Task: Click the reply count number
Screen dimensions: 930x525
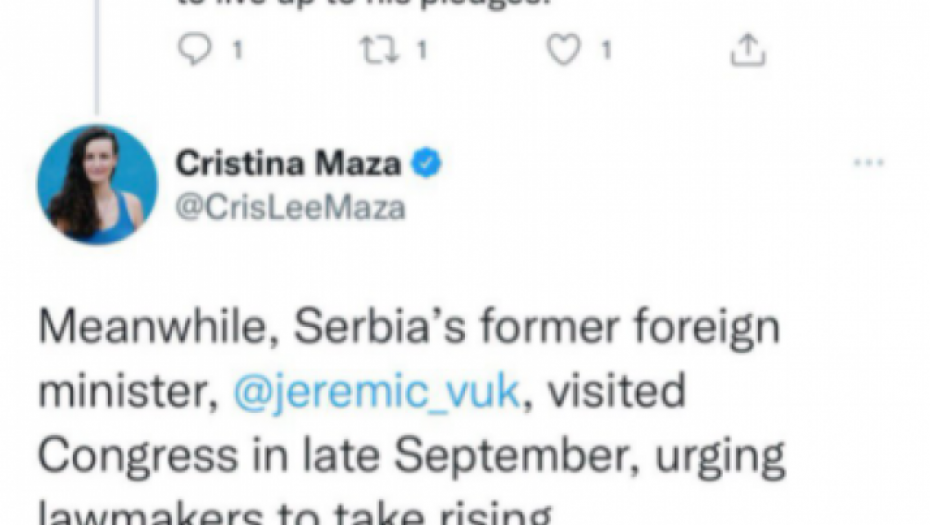Action: click(237, 51)
